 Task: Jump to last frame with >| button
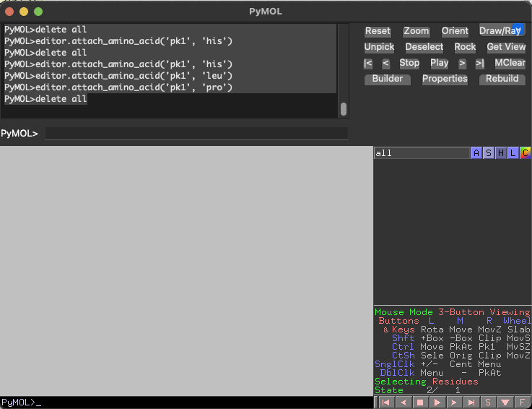click(479, 63)
